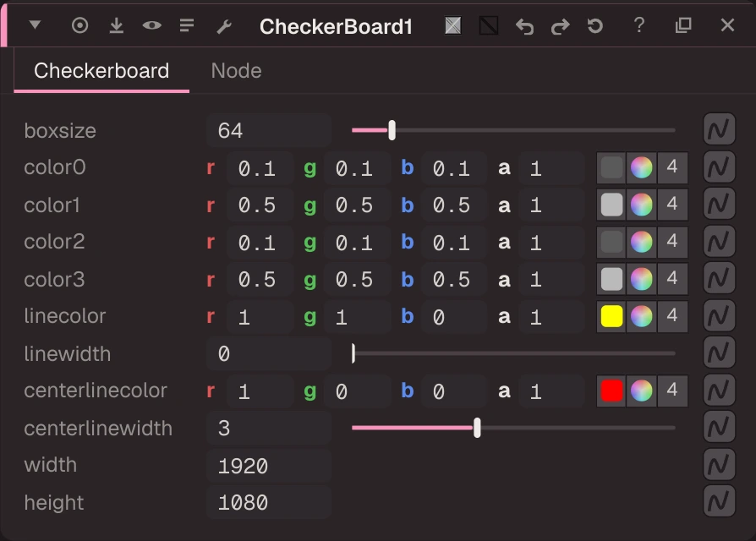Open color wheel for color1
Image resolution: width=756 pixels, height=541 pixels.
tap(641, 205)
